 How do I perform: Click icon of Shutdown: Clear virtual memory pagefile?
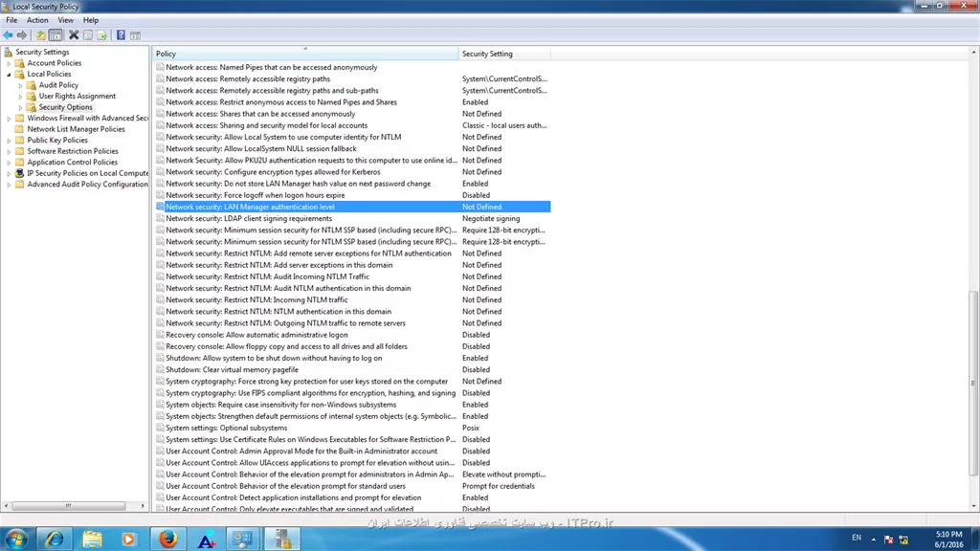160,370
